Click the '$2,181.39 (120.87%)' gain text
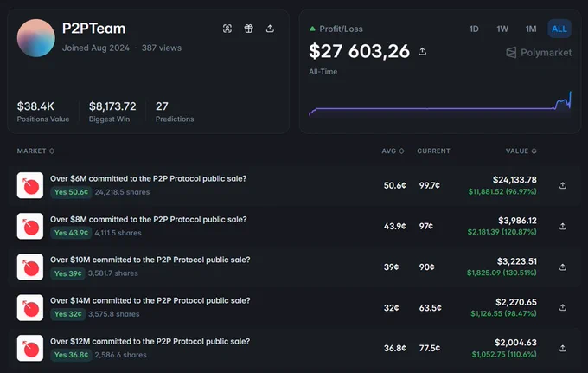 (x=502, y=232)
